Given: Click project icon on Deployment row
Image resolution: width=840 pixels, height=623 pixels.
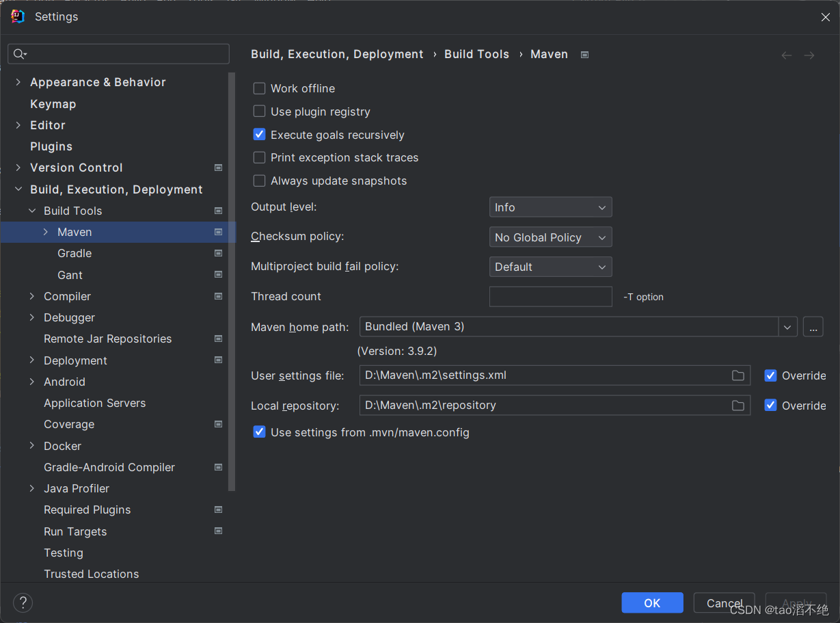Looking at the screenshot, I should 218,360.
